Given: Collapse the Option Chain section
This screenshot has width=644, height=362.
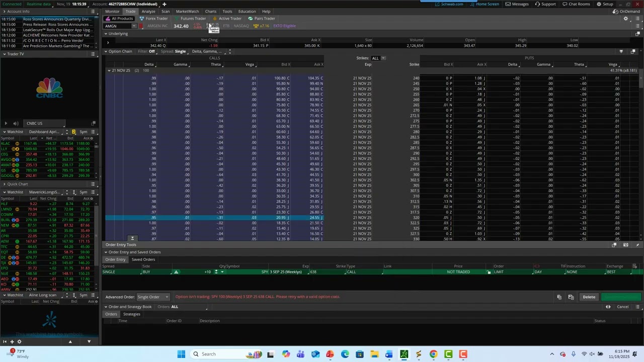Looking at the screenshot, I should pos(106,51).
